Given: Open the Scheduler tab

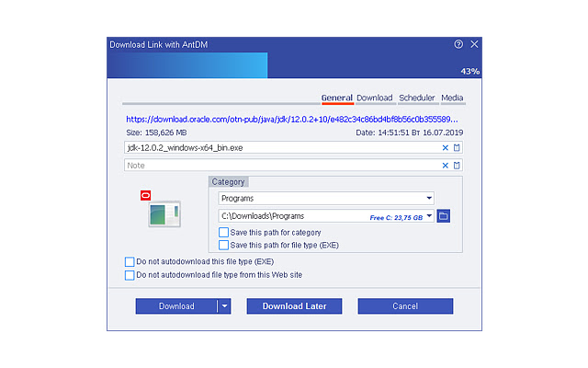Looking at the screenshot, I should pyautogui.click(x=416, y=98).
